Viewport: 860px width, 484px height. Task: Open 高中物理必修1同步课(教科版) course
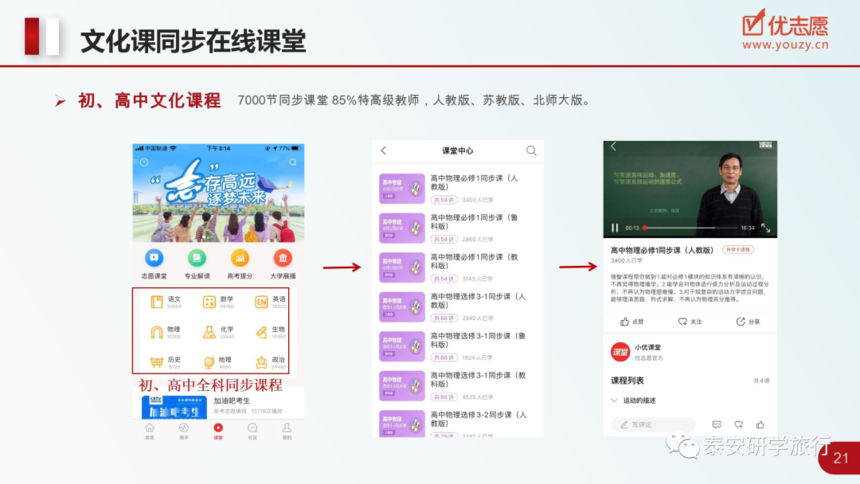pos(457,268)
